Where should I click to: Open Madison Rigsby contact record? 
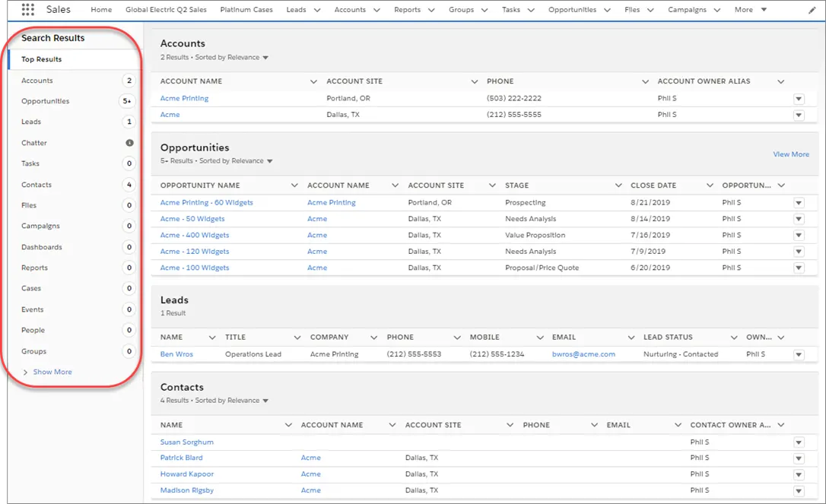(186, 491)
